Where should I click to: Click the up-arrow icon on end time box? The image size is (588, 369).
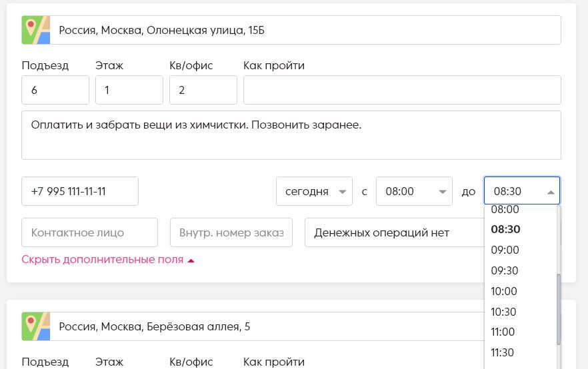pyautogui.click(x=551, y=192)
